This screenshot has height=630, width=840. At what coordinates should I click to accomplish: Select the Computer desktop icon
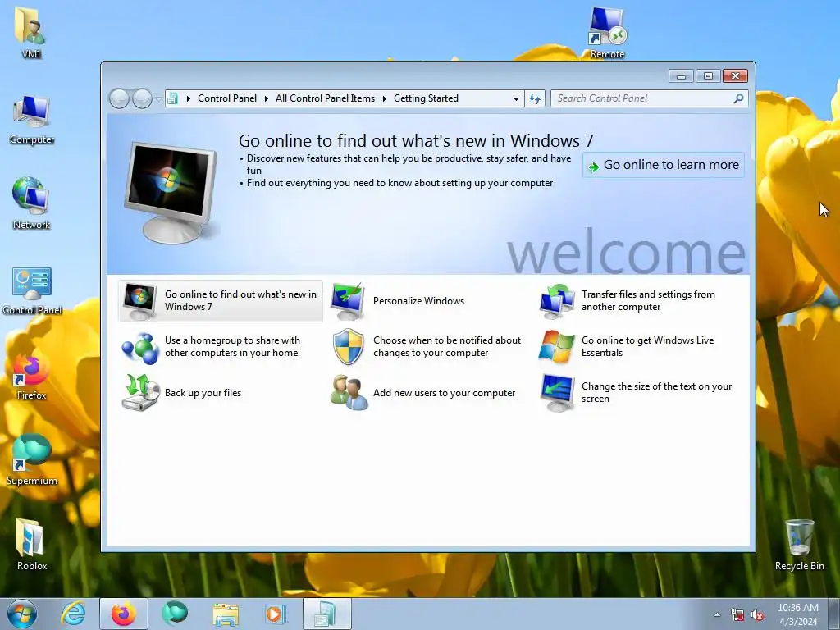pos(32,120)
